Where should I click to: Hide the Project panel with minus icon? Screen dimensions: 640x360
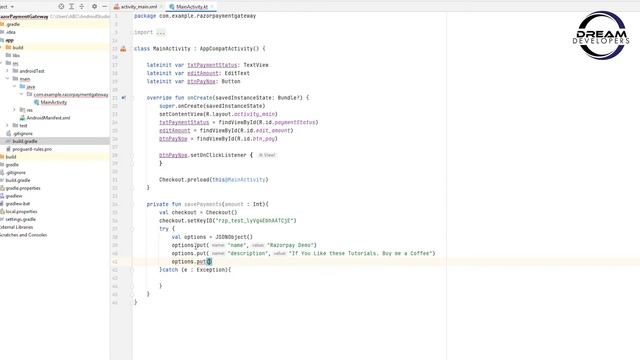click(104, 7)
